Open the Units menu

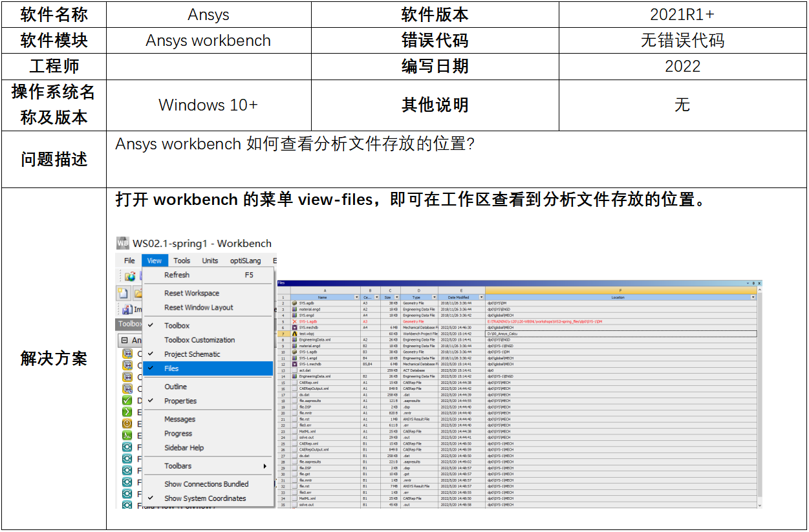[210, 261]
